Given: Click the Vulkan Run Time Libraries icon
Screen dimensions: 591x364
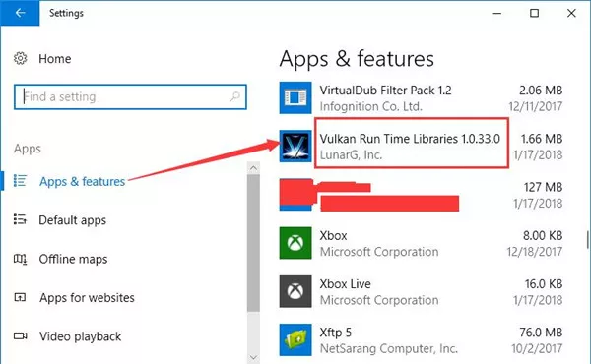Looking at the screenshot, I should (295, 146).
